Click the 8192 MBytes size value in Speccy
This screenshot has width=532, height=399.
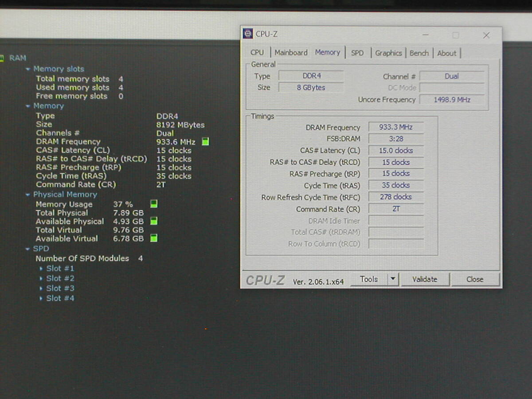[x=180, y=125]
